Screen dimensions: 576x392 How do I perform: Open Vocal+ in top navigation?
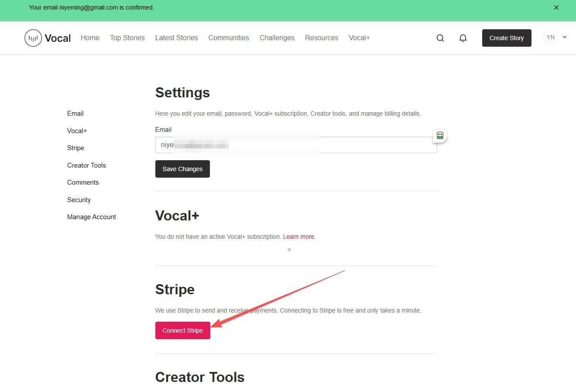(x=359, y=38)
